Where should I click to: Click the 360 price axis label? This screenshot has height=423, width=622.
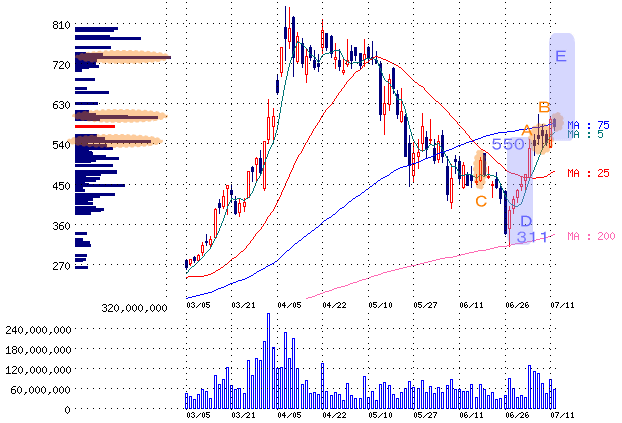[x=61, y=226]
